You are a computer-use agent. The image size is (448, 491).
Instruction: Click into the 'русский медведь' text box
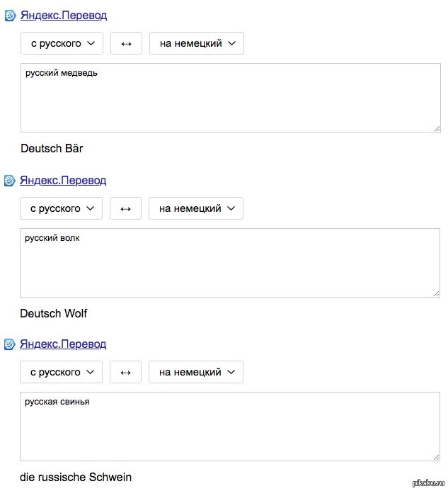pos(230,98)
